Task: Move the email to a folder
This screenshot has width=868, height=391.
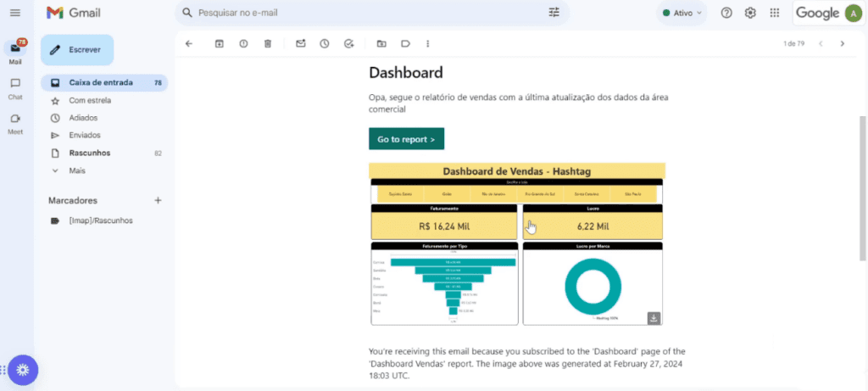Action: [x=381, y=44]
